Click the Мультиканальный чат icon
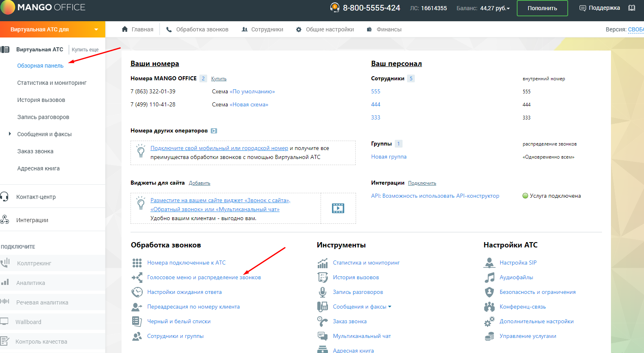Viewport: 644px width, 353px height. click(323, 336)
